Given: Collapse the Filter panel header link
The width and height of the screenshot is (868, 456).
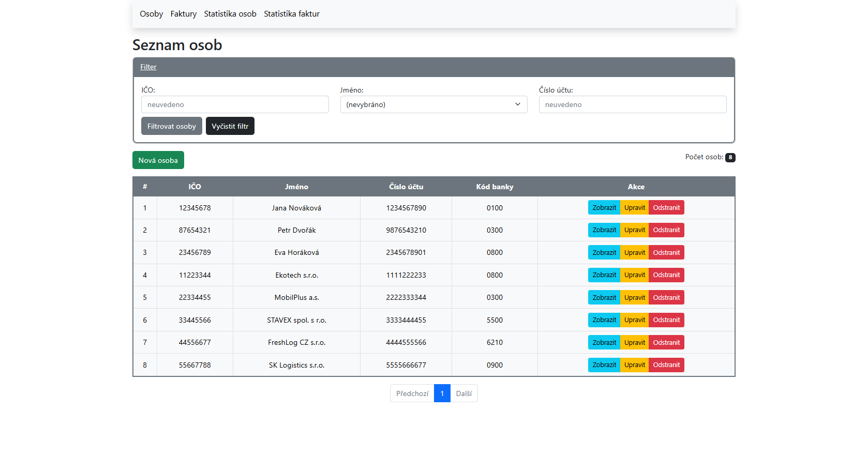Looking at the screenshot, I should (148, 67).
